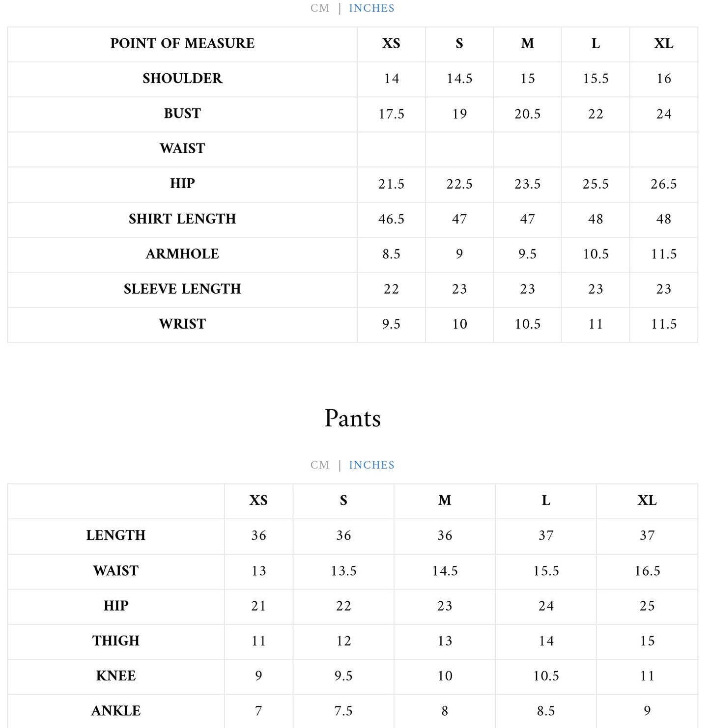Click the KNEE row label
This screenshot has height=728, width=710.
pos(116,676)
